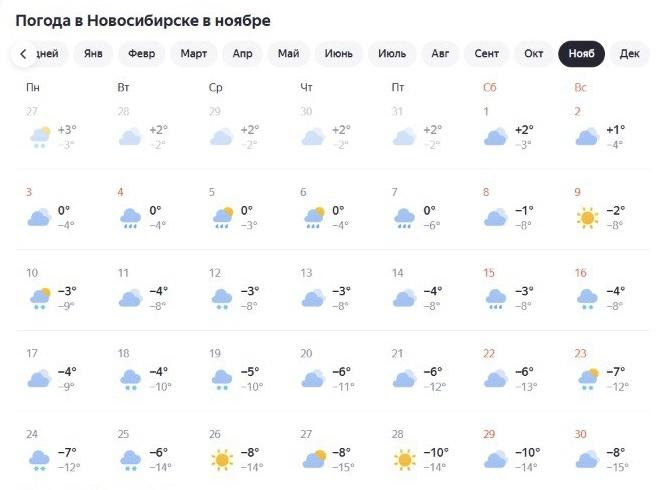Screen dimensions: 656x490
Task: Click rain cloud icon on November 15
Action: (x=495, y=298)
